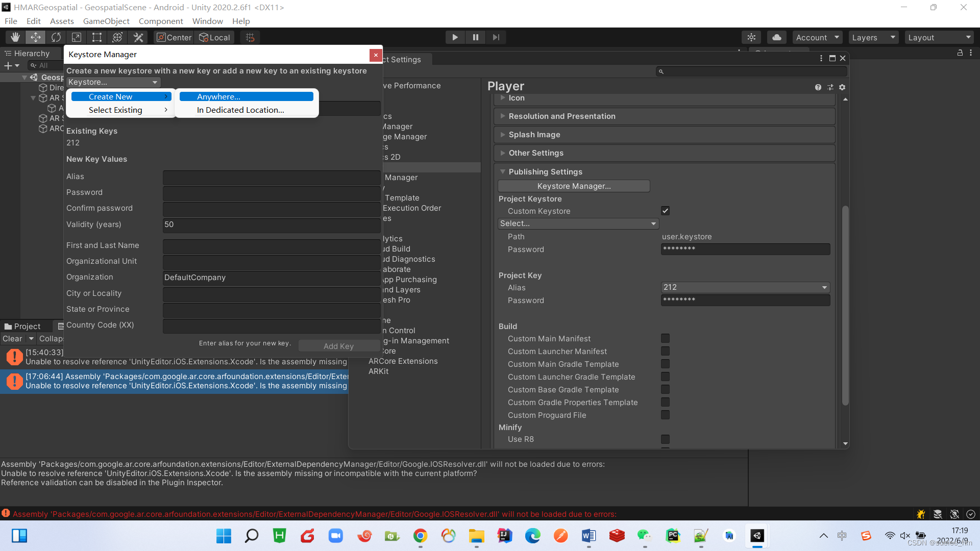Uncheck the Custom Keystore checkbox

[x=665, y=211]
